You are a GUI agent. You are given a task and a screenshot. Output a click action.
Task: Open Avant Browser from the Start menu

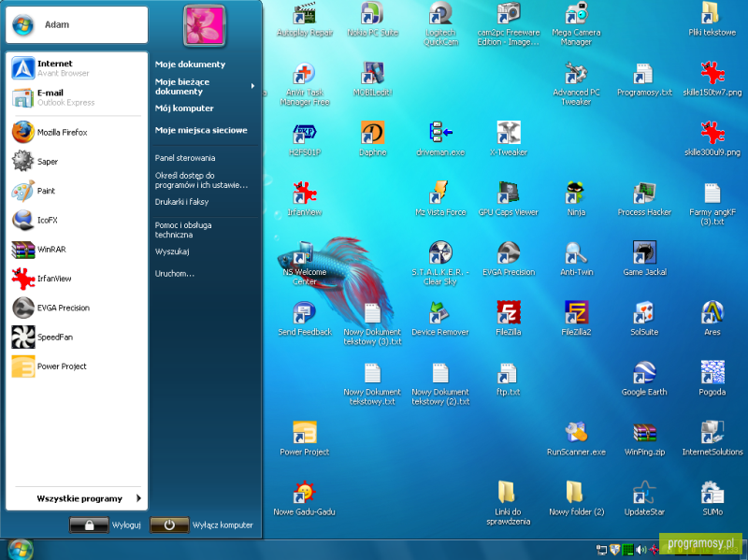point(77,68)
